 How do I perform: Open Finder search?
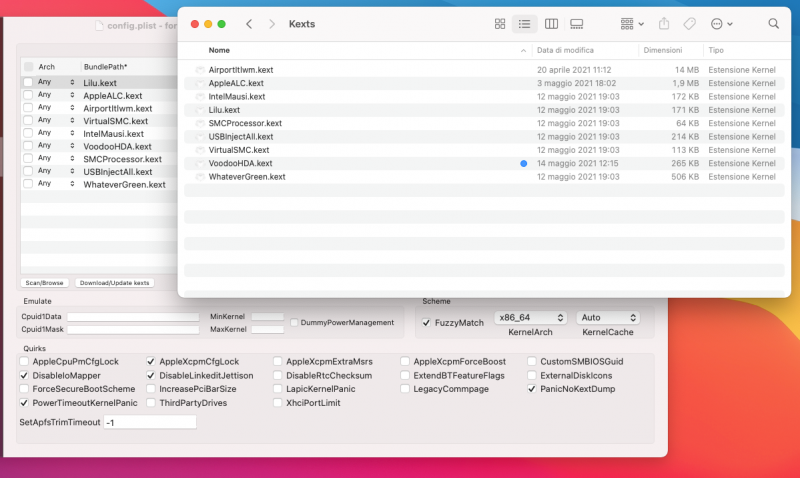pyautogui.click(x=773, y=23)
